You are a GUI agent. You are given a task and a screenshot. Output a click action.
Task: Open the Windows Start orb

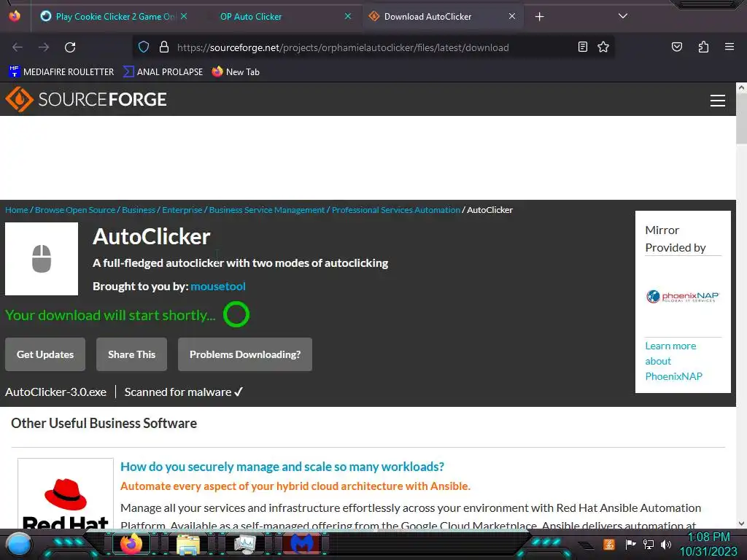(19, 544)
